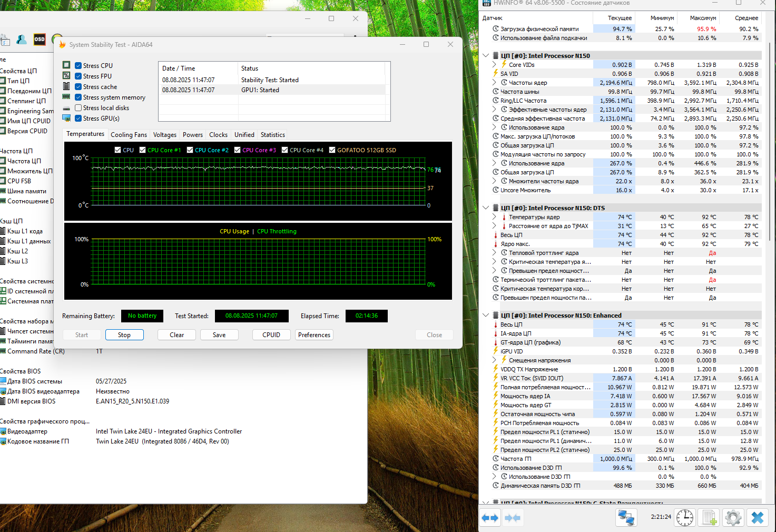Close sensors with the blue X icon

757,518
